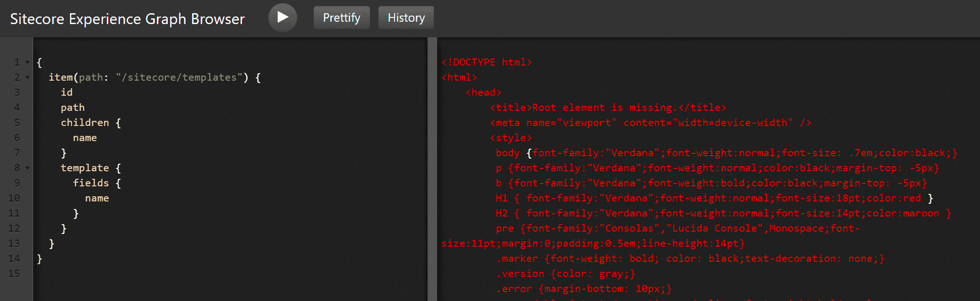Click the 'p' font-family CSS rule line
The width and height of the screenshot is (980, 301).
[718, 168]
